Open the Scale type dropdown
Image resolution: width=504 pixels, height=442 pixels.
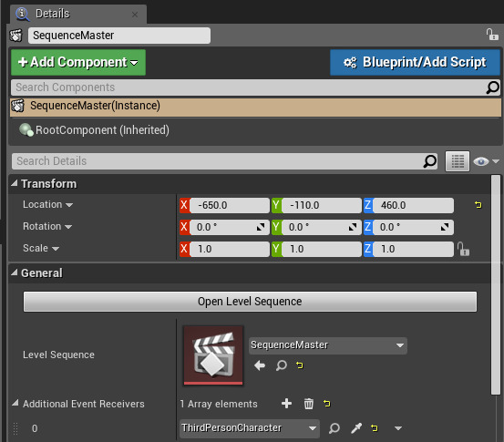click(56, 249)
